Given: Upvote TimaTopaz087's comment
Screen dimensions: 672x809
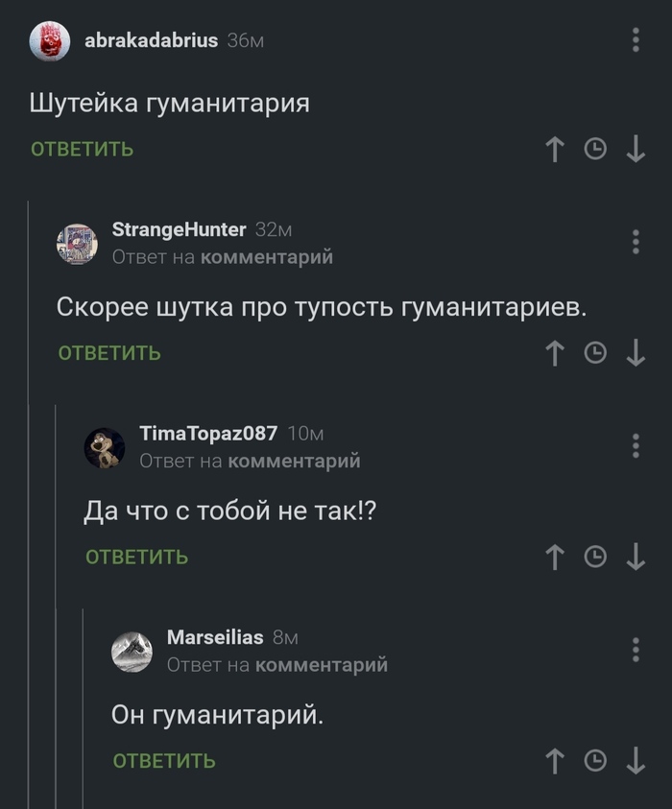Looking at the screenshot, I should pos(554,557).
